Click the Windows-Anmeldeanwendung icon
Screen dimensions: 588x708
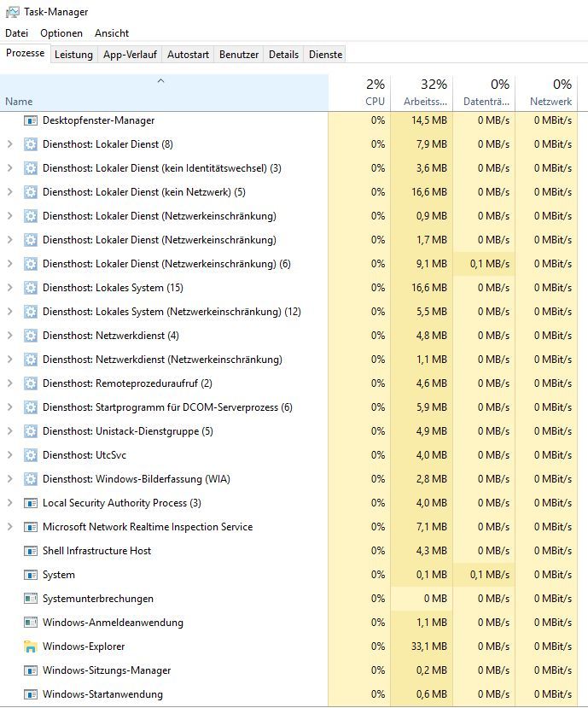pyautogui.click(x=30, y=623)
